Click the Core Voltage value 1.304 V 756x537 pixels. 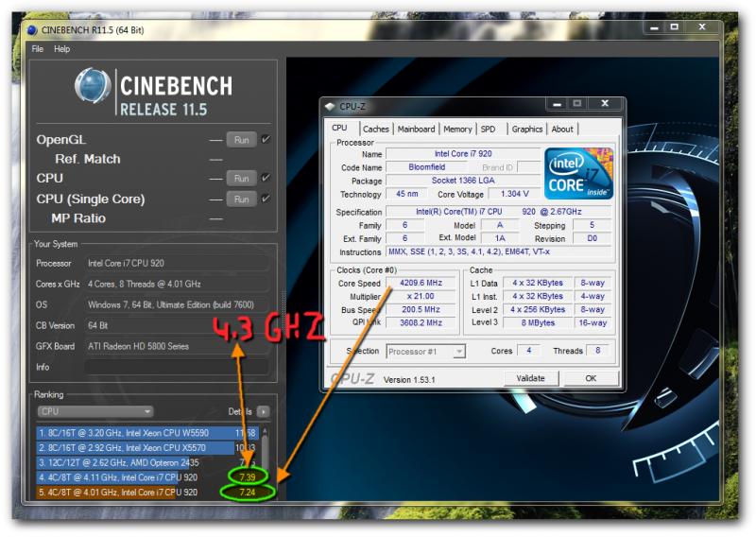pyautogui.click(x=514, y=194)
